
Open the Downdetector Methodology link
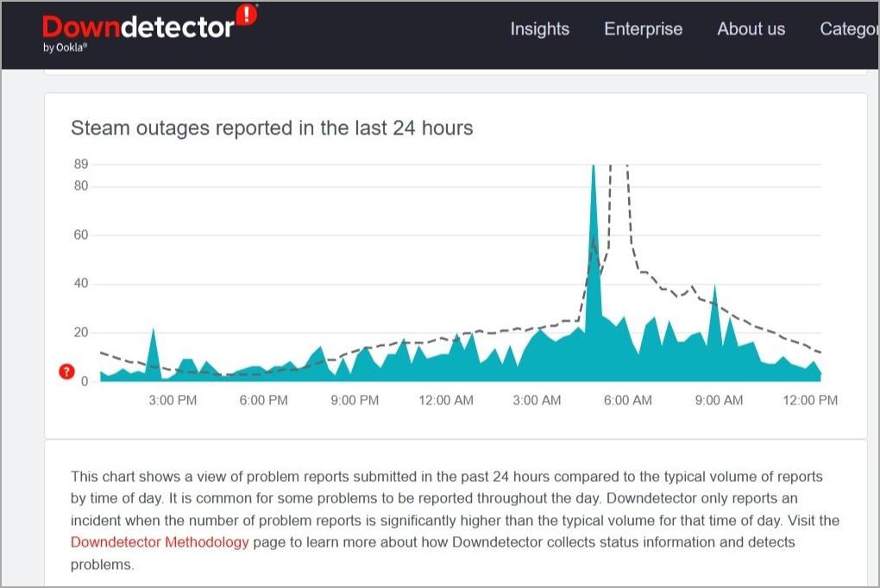click(x=160, y=542)
